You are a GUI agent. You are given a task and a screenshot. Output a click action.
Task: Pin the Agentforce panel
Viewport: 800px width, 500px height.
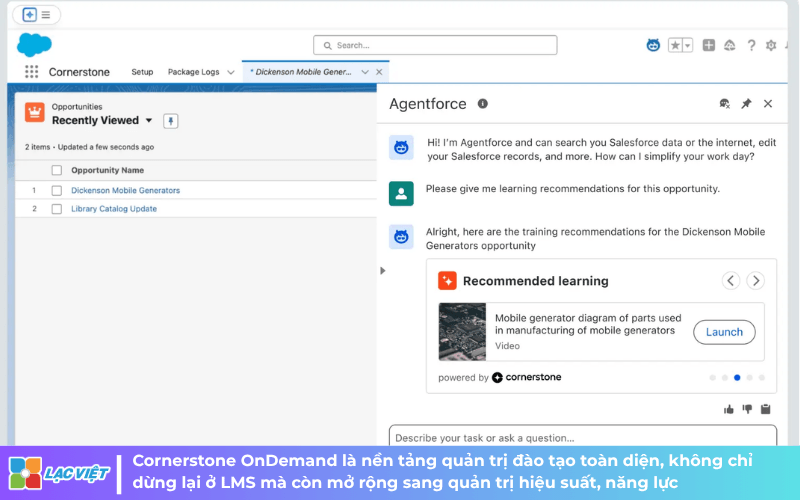point(746,104)
